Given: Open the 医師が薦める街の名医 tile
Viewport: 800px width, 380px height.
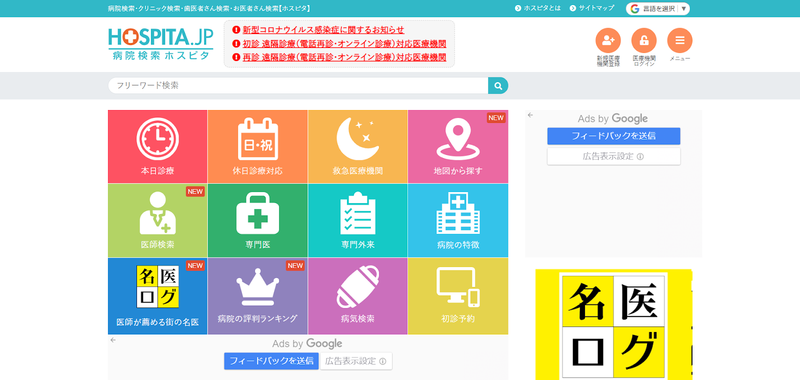Looking at the screenshot, I should point(158,296).
